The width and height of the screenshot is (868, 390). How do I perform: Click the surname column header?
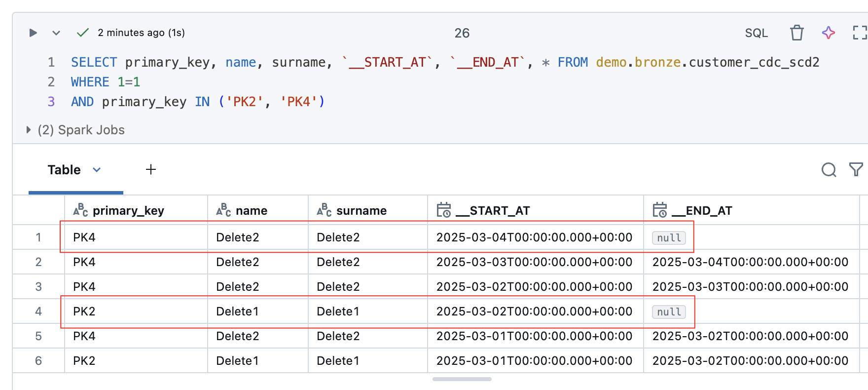point(361,211)
